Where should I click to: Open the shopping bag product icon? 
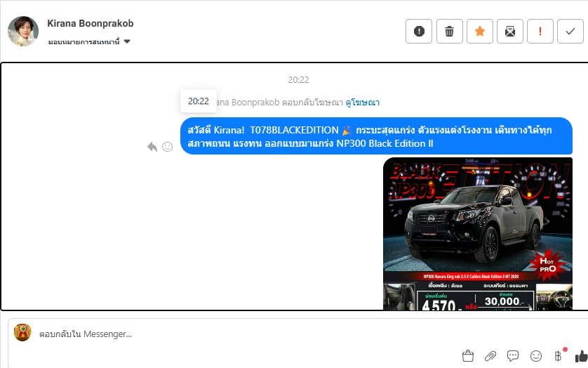[467, 355]
